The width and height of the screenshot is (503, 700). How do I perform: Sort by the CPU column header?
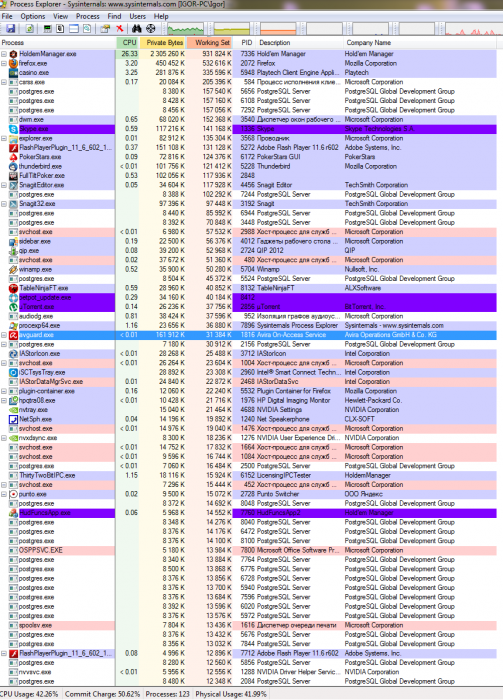pos(128,43)
